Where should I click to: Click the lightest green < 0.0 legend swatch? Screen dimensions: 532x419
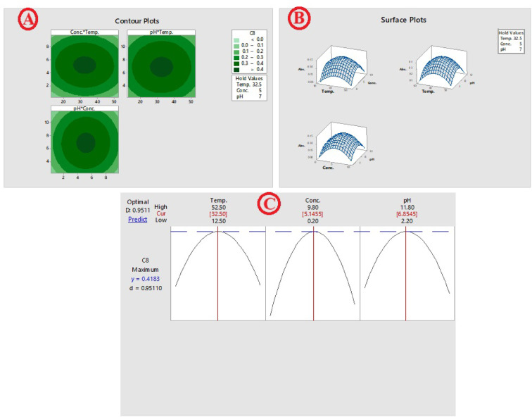coord(239,44)
